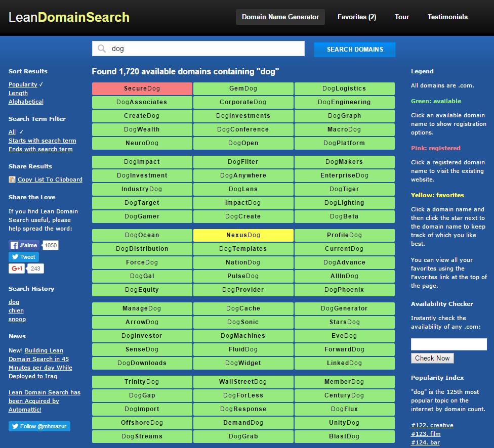Click the pink registered SecureDog domain
The height and width of the screenshot is (448, 494).
coord(142,88)
